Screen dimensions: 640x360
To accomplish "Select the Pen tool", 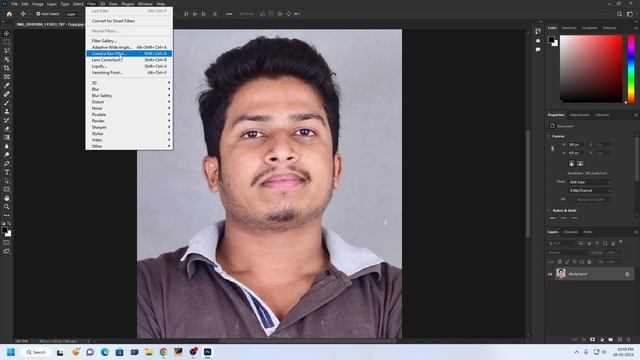I will pyautogui.click(x=7, y=163).
